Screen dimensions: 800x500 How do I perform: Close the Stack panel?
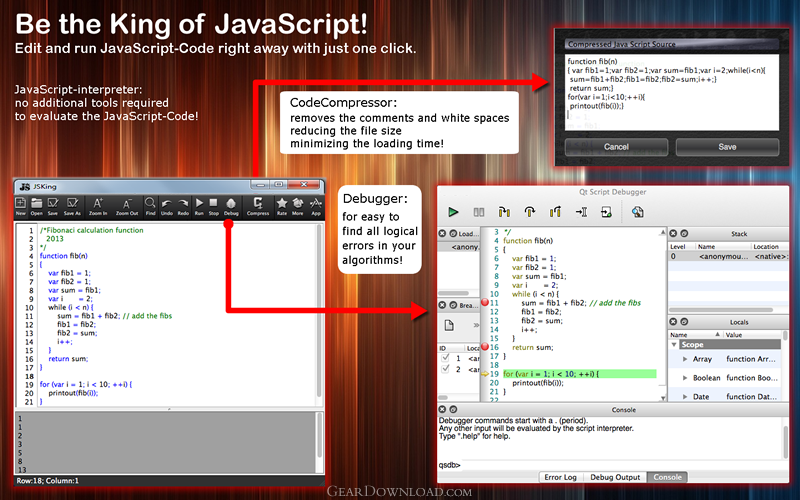673,233
